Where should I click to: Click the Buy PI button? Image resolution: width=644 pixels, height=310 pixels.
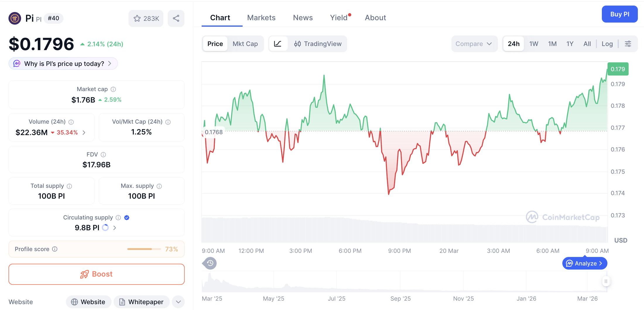(x=620, y=14)
